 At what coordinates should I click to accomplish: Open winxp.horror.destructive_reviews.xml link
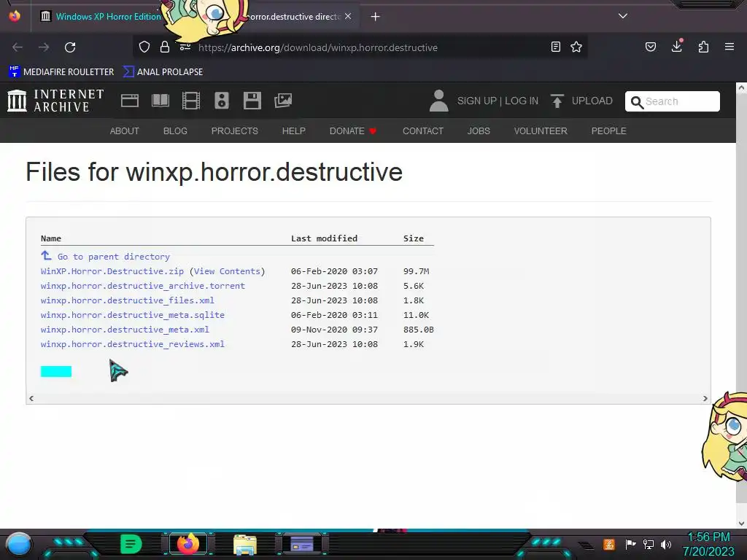[133, 344]
